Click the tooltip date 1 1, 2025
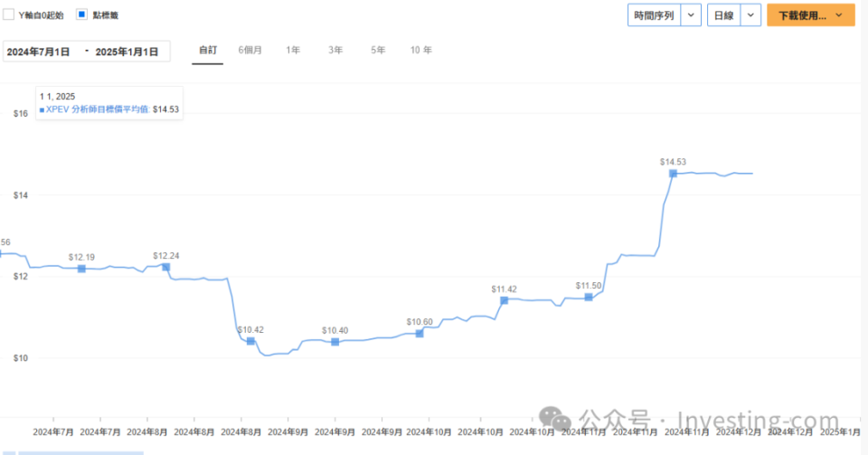The height and width of the screenshot is (455, 868). coord(58,96)
